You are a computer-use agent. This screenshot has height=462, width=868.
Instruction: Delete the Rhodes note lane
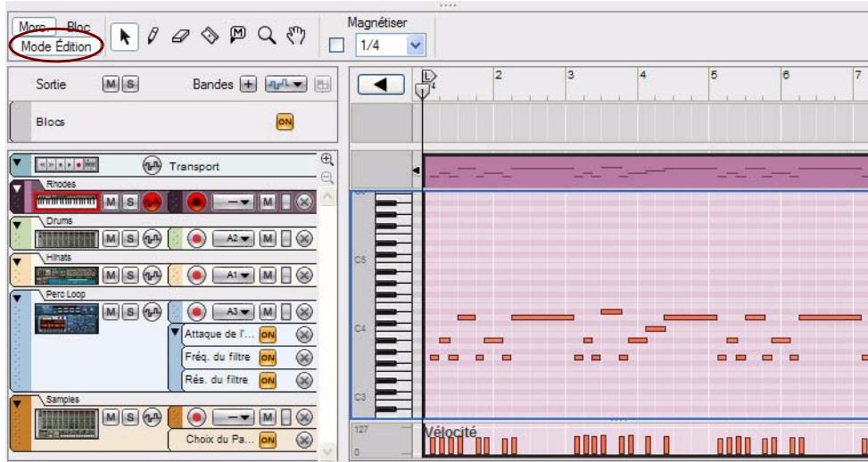[304, 202]
